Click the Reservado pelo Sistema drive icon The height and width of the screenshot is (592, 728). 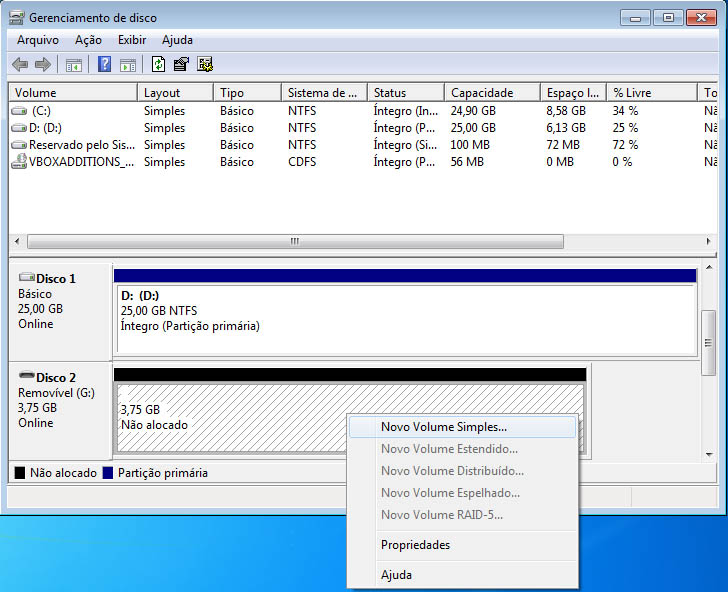click(x=19, y=145)
